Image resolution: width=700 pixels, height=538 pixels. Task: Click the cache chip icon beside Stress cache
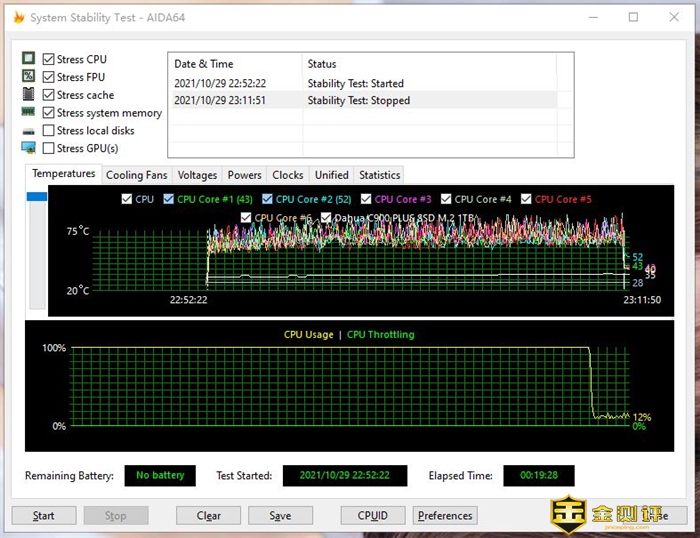[28, 95]
